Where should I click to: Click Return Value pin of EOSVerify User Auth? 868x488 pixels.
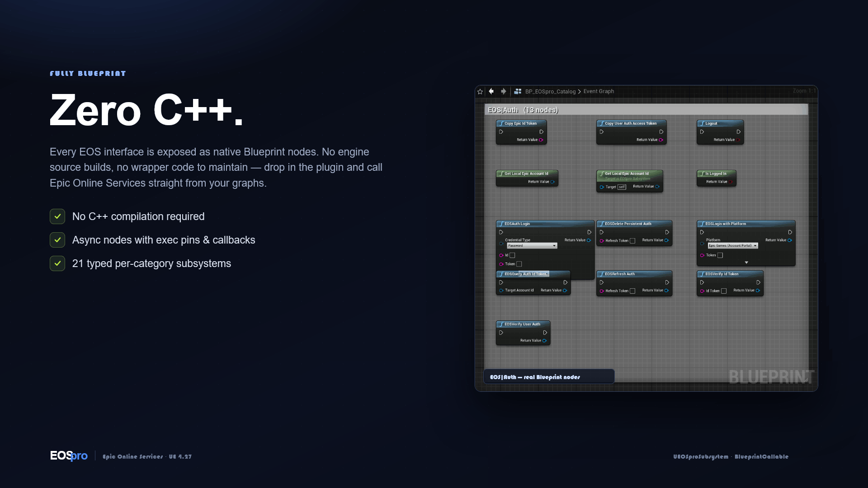(544, 341)
